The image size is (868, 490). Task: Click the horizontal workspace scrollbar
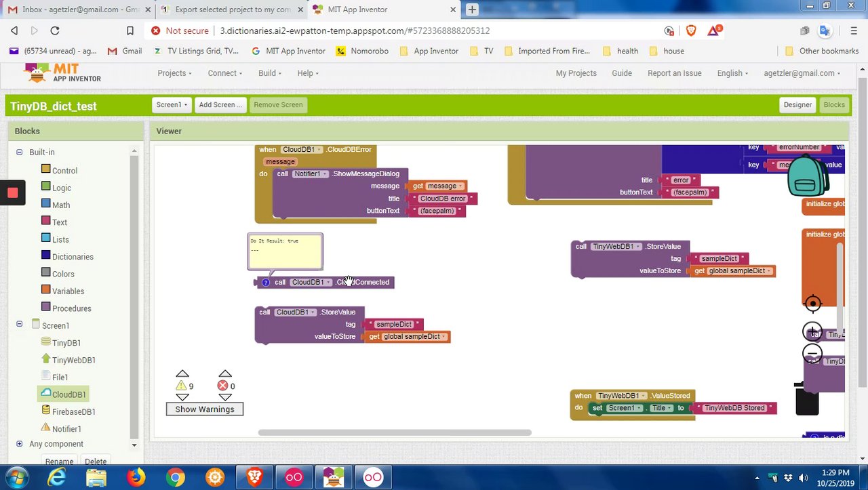tap(395, 432)
